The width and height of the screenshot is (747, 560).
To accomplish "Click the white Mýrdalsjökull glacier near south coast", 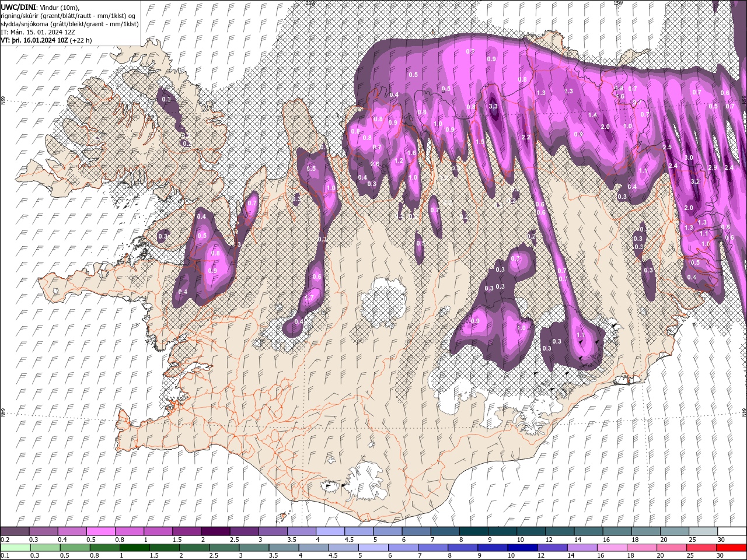I will pos(365,481).
